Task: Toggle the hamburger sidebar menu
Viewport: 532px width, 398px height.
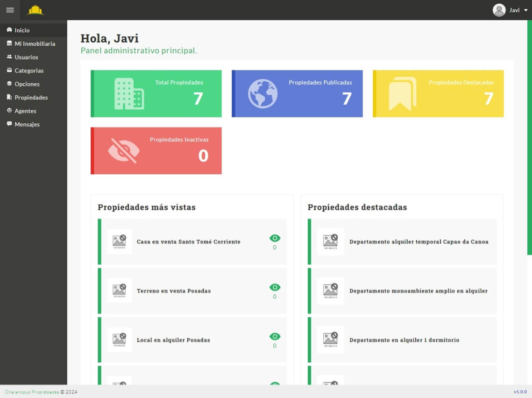Action: (x=10, y=10)
